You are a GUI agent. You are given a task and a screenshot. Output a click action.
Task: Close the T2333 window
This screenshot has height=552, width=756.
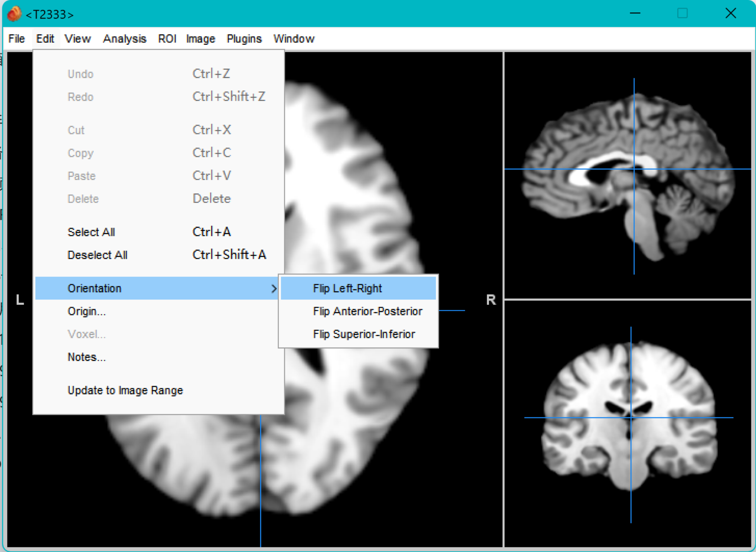(730, 14)
